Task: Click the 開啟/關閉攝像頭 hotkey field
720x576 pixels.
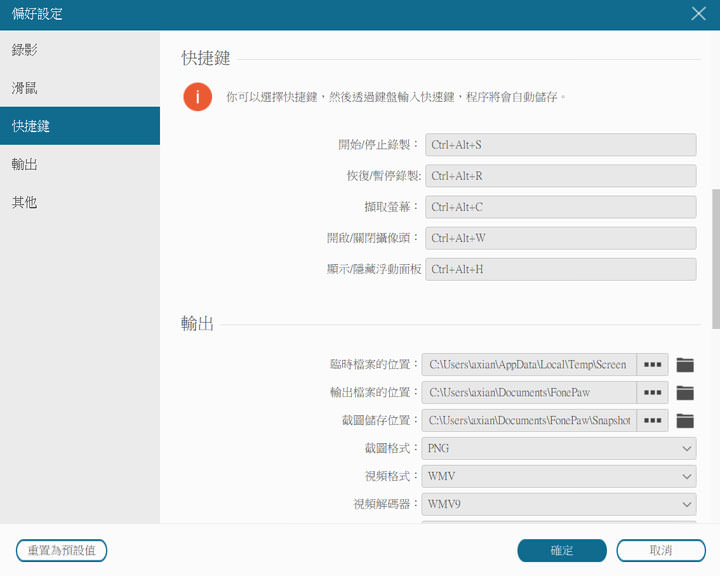Action: (x=561, y=238)
